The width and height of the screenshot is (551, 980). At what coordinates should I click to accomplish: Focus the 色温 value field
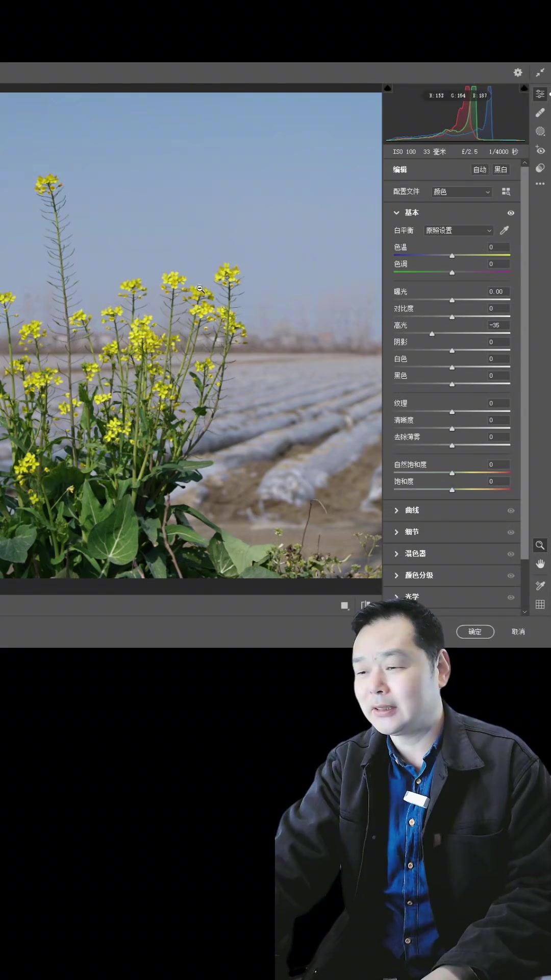click(x=498, y=247)
